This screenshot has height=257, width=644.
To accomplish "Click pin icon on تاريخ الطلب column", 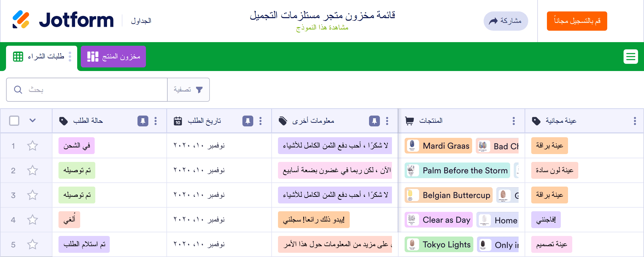I will (x=248, y=121).
